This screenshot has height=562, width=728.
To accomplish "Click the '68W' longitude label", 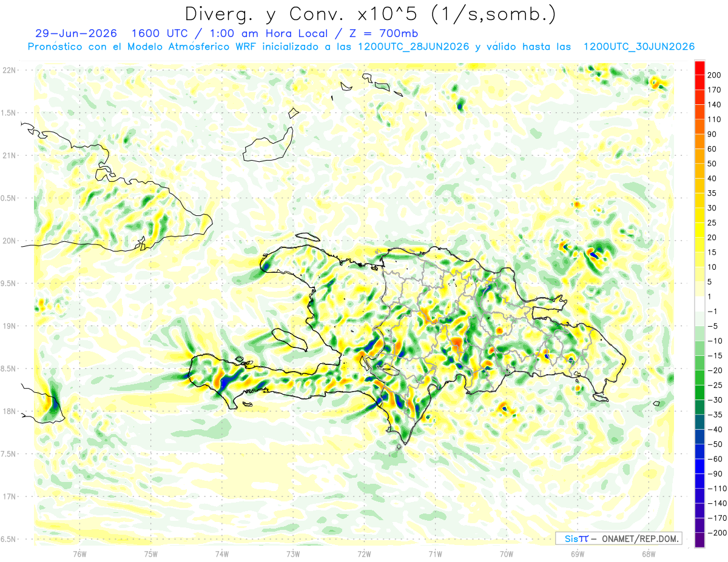I will 648,554.
